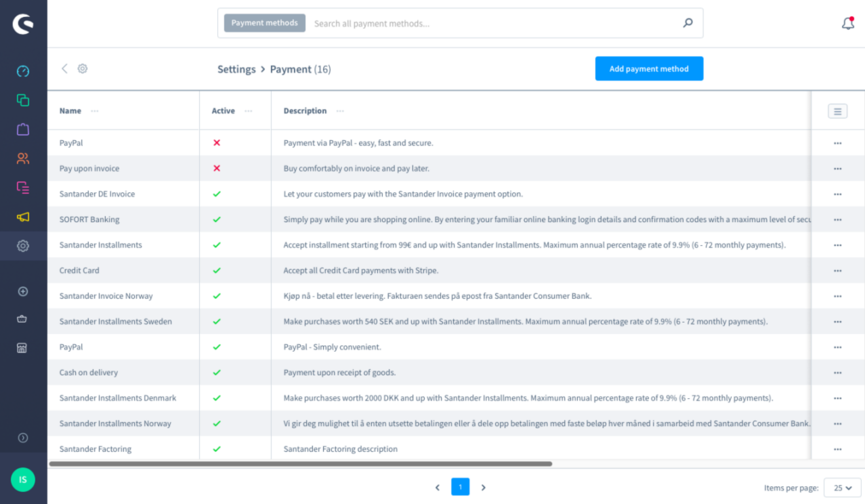Open Description column options ellipsis

pyautogui.click(x=340, y=111)
